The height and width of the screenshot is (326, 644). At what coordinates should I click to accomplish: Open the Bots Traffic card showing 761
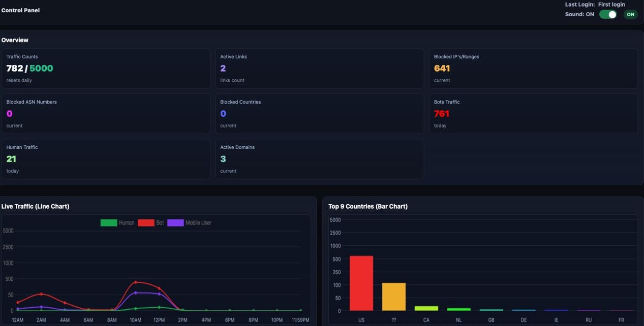(x=533, y=114)
